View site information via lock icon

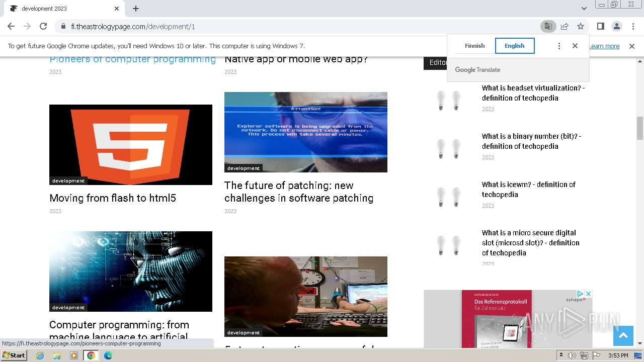[63, 26]
